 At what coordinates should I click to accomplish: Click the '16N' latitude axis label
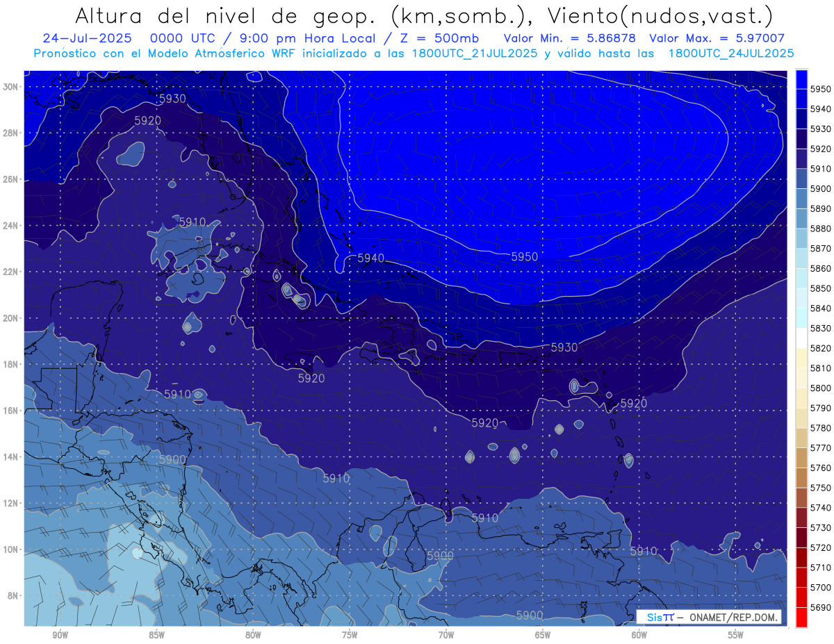12,411
